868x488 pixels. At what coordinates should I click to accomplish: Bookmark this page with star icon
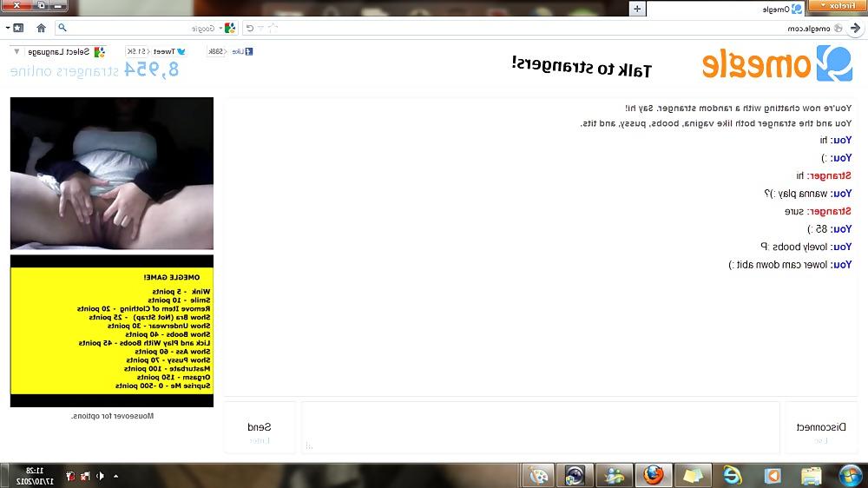pos(273,28)
